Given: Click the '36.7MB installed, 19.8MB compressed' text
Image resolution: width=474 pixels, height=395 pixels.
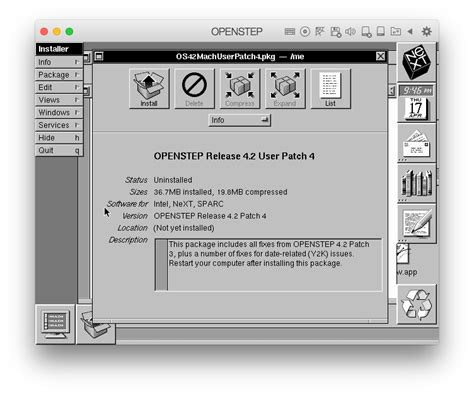Looking at the screenshot, I should 220,192.
